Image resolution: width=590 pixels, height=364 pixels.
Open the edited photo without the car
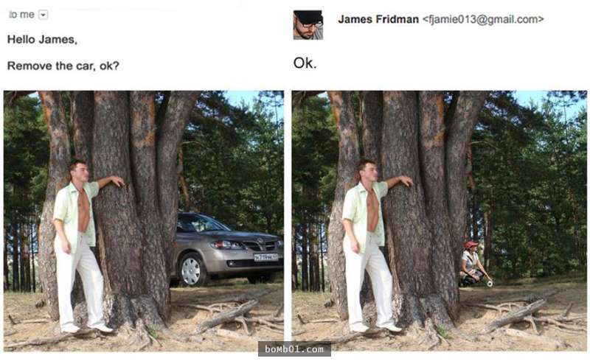pos(439,221)
